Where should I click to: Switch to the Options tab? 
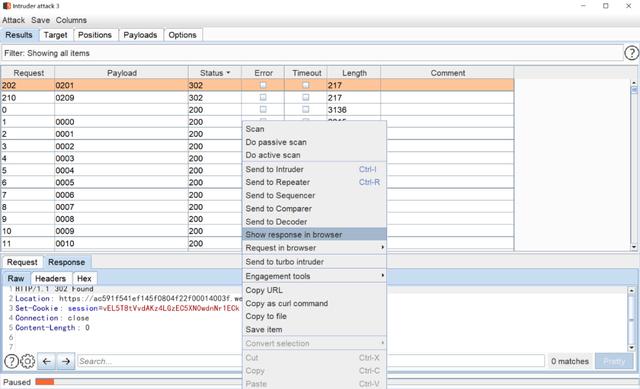[x=182, y=35]
